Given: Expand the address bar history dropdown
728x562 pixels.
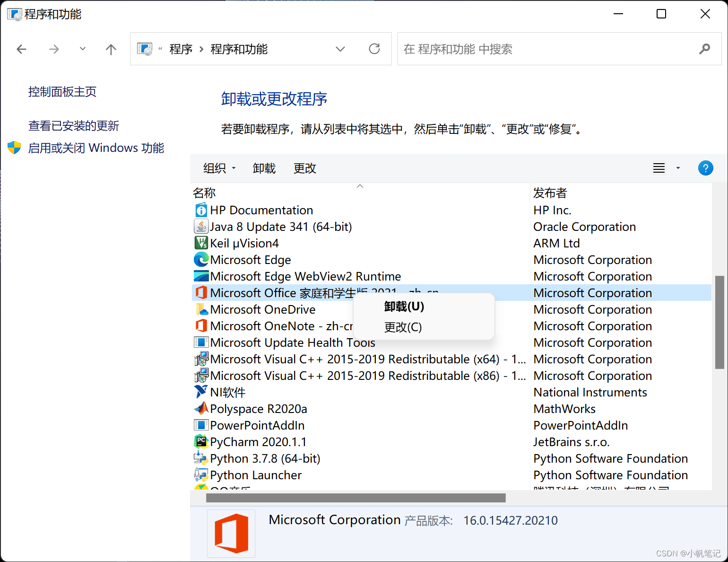Looking at the screenshot, I should (340, 49).
